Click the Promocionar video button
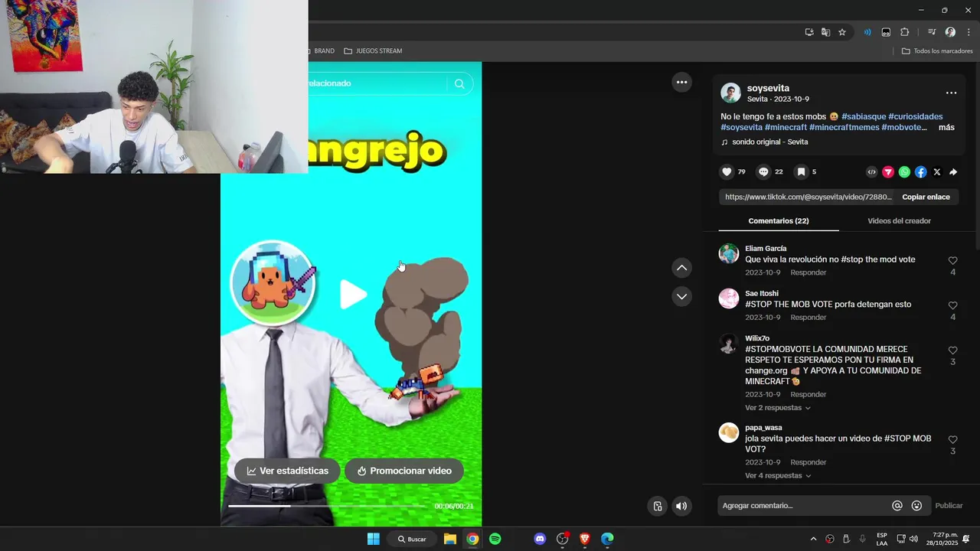This screenshot has width=980, height=551. click(x=404, y=471)
